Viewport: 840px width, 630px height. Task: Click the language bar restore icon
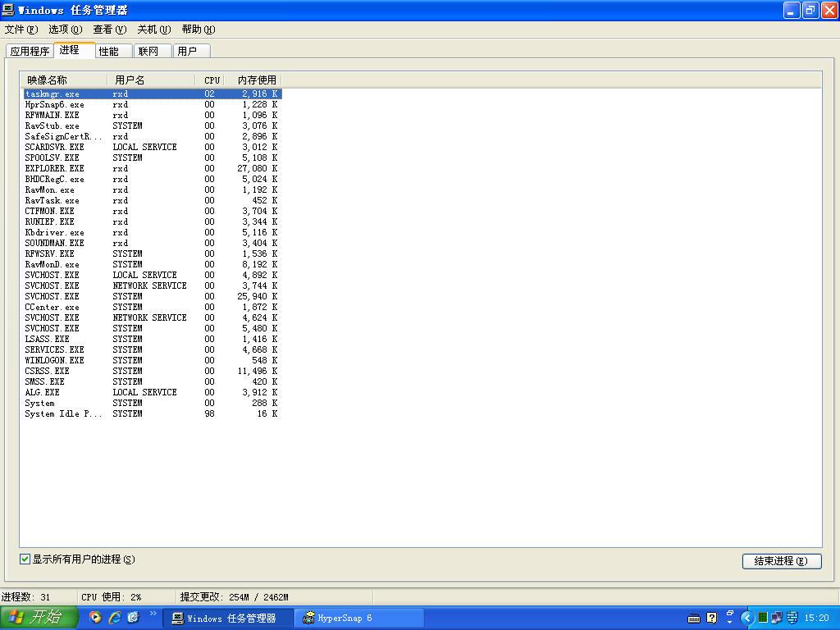(729, 613)
